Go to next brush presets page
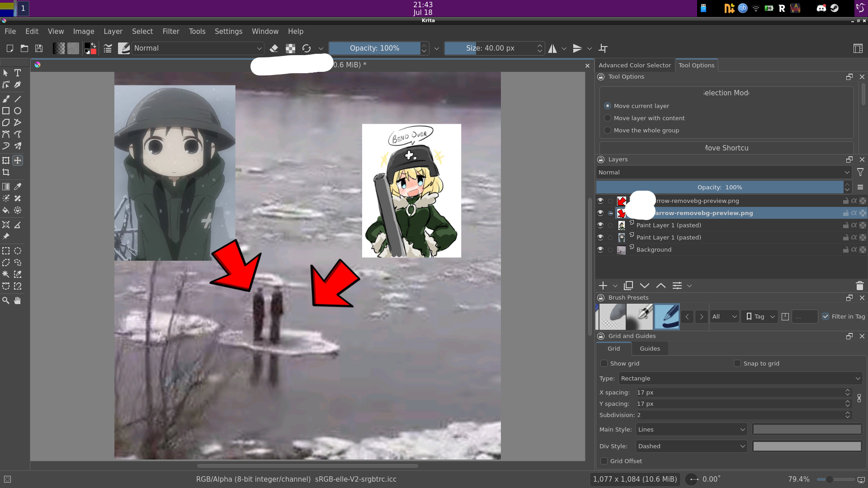 tap(702, 316)
